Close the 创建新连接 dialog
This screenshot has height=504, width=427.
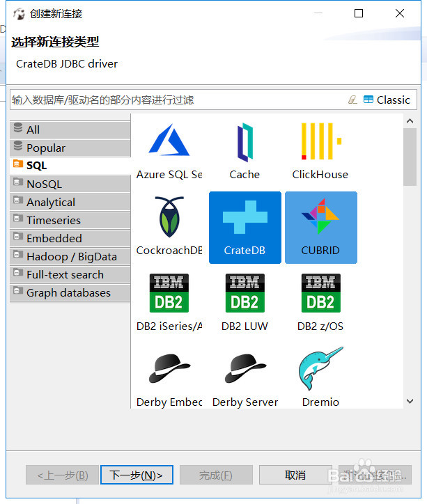coord(400,13)
